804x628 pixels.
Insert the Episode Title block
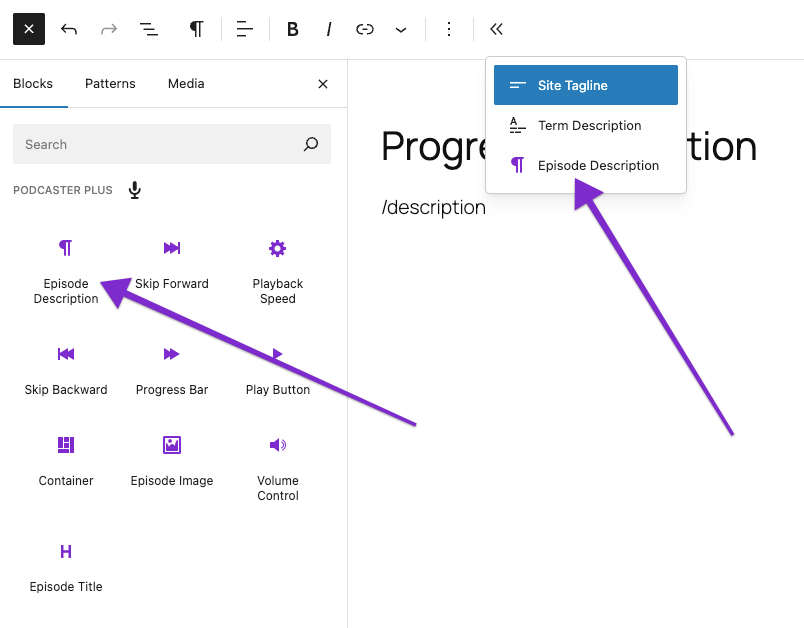pyautogui.click(x=66, y=568)
